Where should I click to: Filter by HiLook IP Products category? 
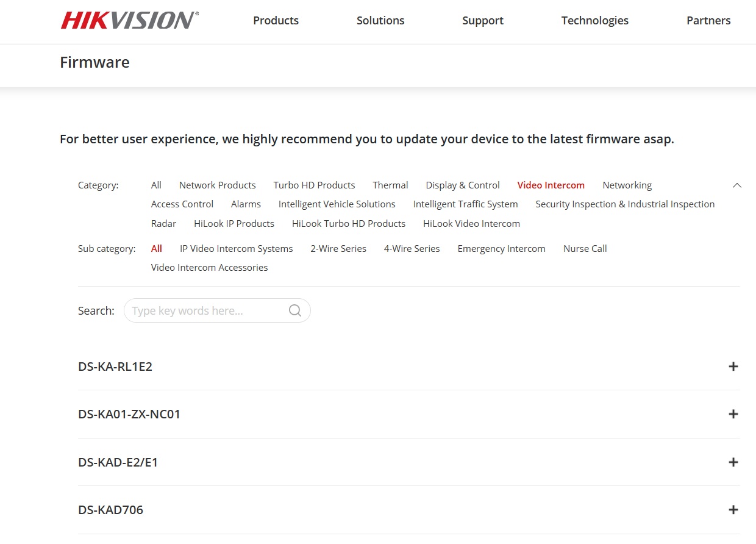click(234, 224)
